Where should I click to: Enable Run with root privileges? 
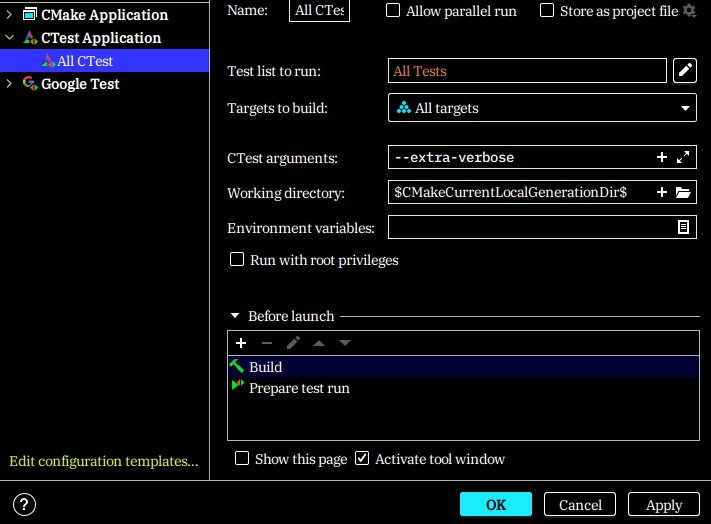pos(237,260)
